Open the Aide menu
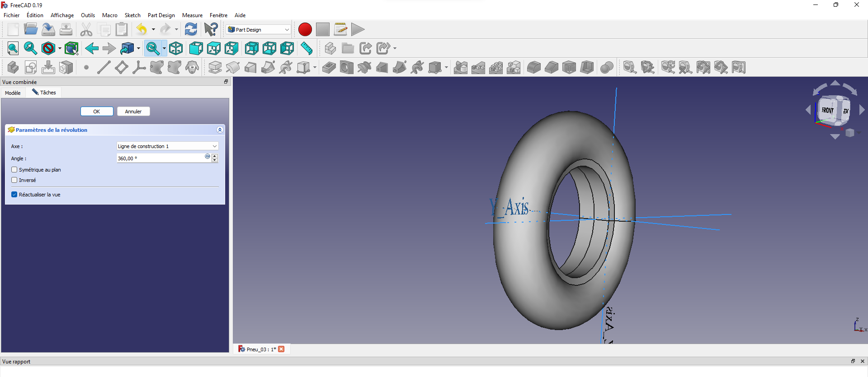The width and height of the screenshot is (868, 377). tap(240, 15)
